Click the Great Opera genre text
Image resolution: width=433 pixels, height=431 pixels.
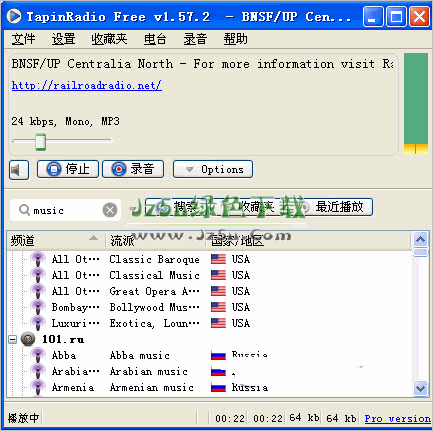pos(154,291)
